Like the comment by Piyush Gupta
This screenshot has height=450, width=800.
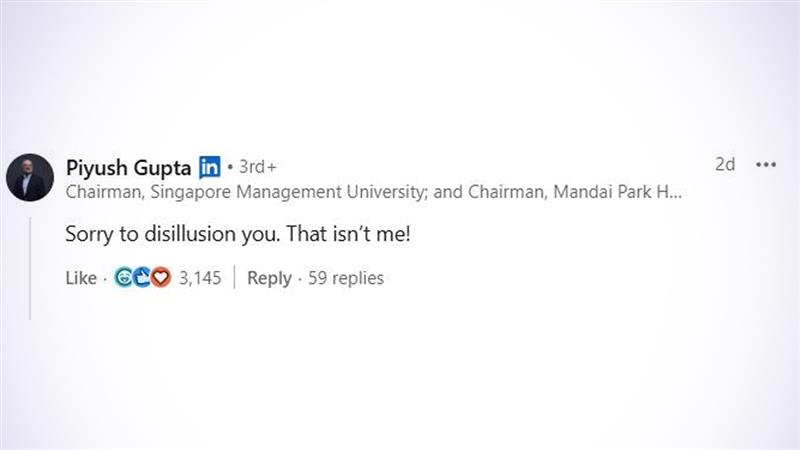click(80, 278)
